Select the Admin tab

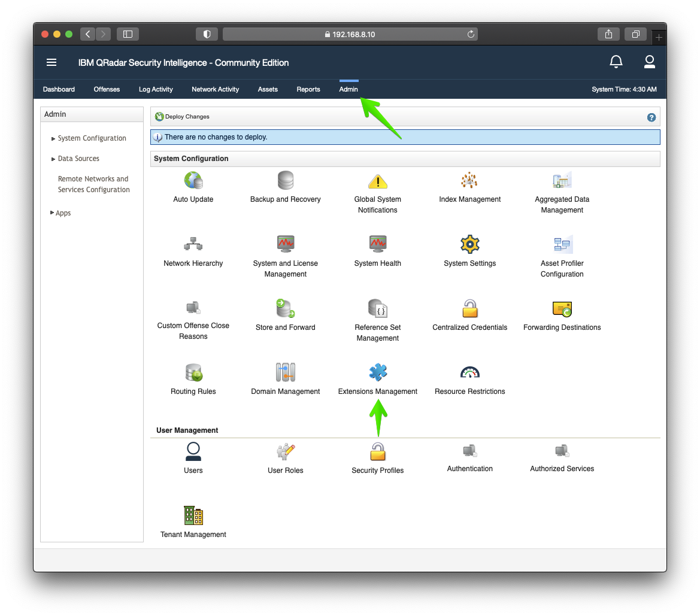(x=349, y=89)
